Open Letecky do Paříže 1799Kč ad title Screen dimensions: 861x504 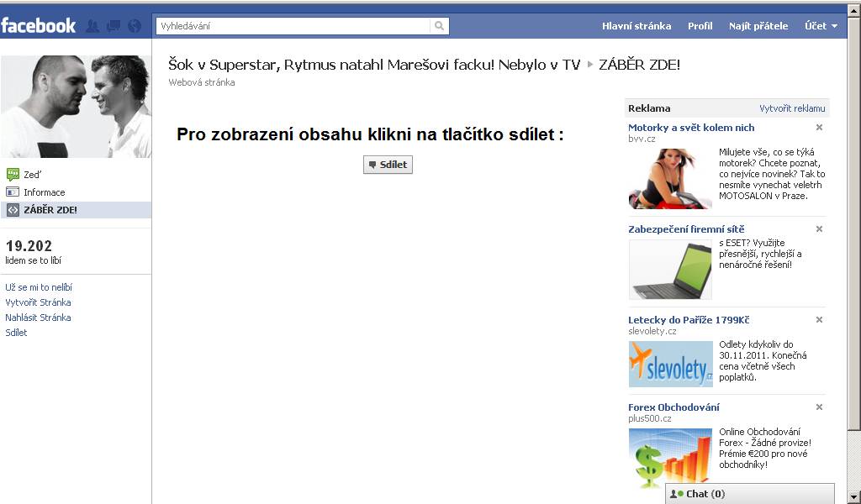(689, 320)
